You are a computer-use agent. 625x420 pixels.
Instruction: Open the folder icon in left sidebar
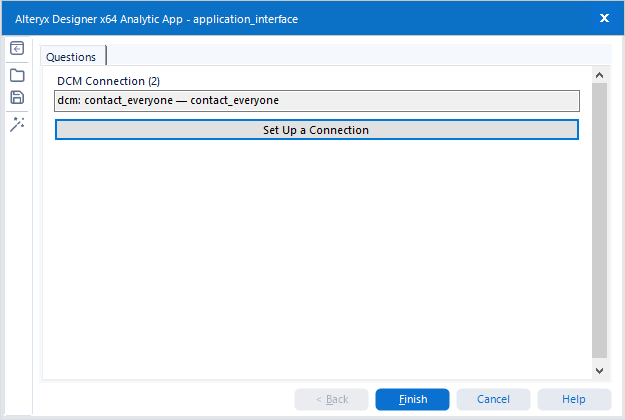17,75
